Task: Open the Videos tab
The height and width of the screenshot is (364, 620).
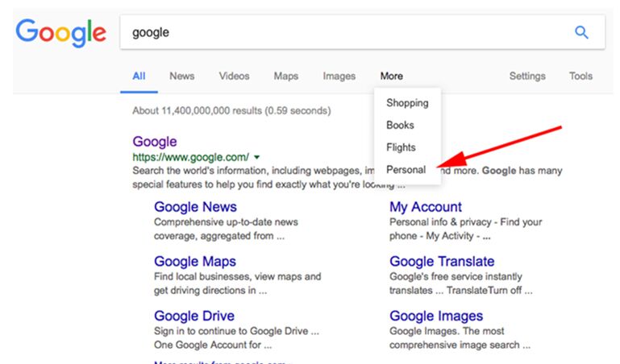Action: click(x=234, y=76)
